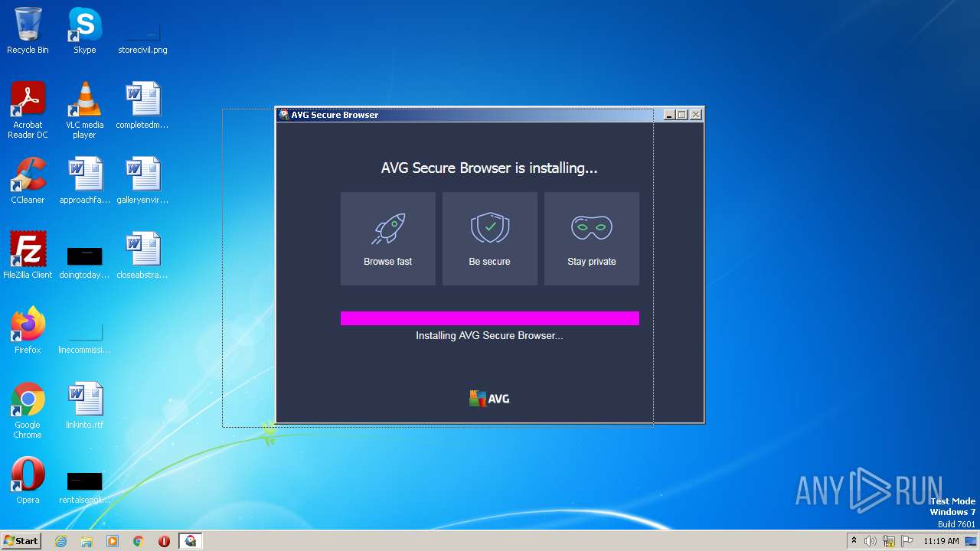Screen dimensions: 980x551
Task: Select the rentalsengli... file icon
Action: (x=84, y=487)
